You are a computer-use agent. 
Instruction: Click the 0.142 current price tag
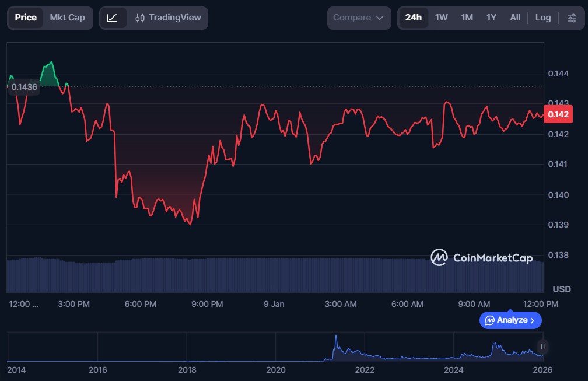click(558, 114)
